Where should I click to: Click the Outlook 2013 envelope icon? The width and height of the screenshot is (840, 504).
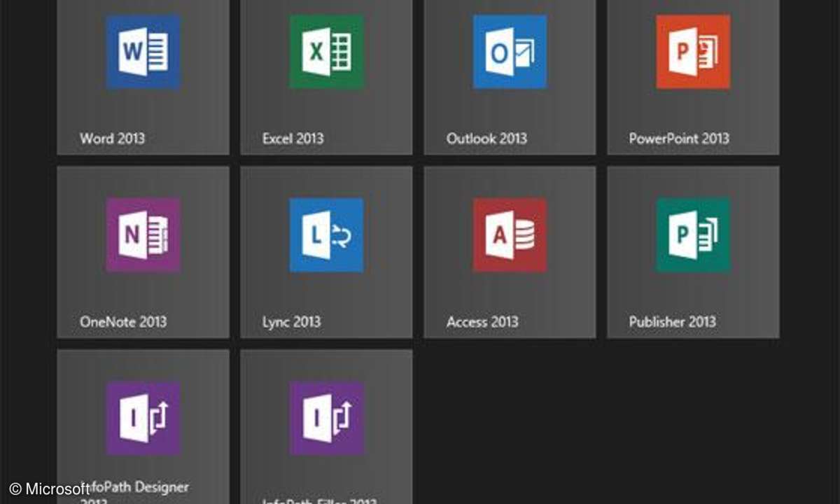click(510, 52)
